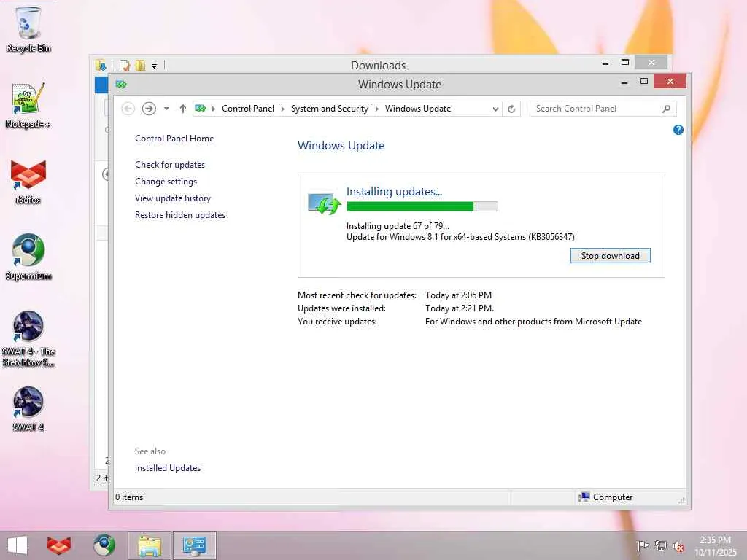Open the r3dfox desktop shortcut
Image resolution: width=747 pixels, height=560 pixels.
[28, 181]
